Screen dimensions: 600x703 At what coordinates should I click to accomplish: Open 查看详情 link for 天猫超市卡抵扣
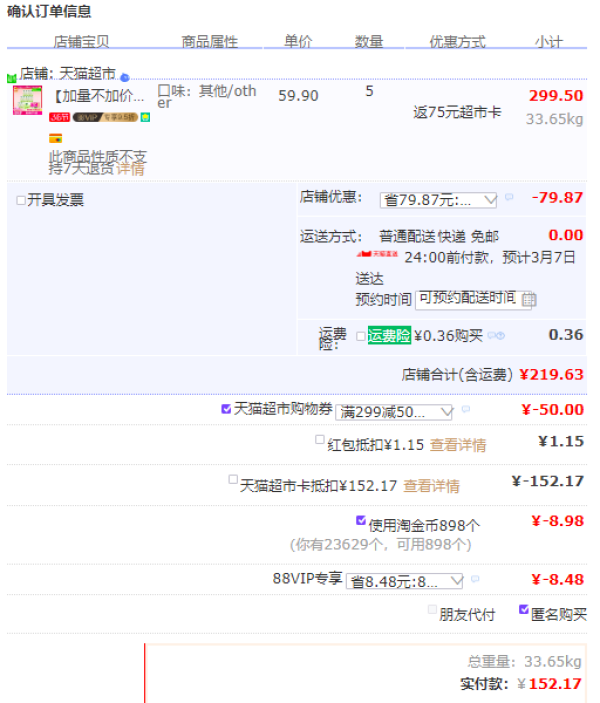(x=431, y=486)
